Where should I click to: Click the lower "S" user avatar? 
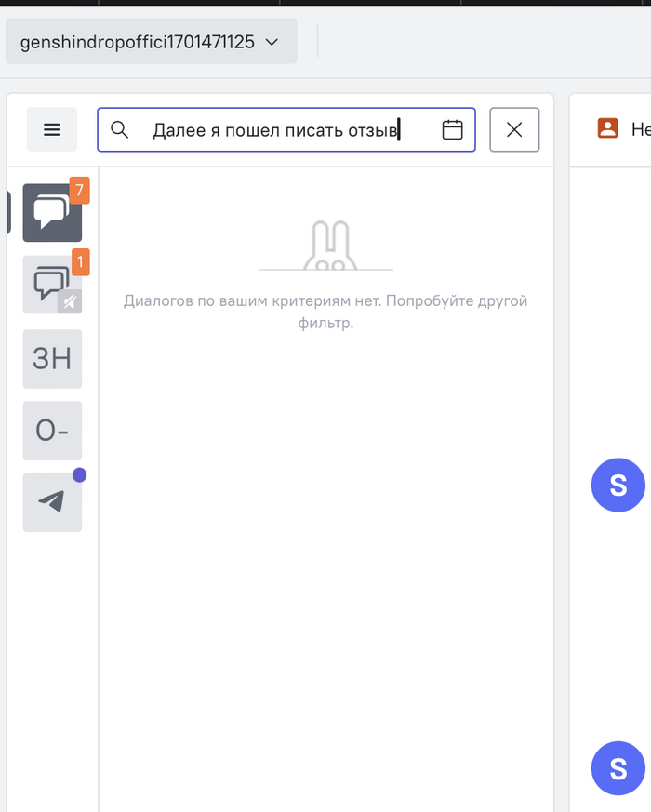tap(618, 768)
